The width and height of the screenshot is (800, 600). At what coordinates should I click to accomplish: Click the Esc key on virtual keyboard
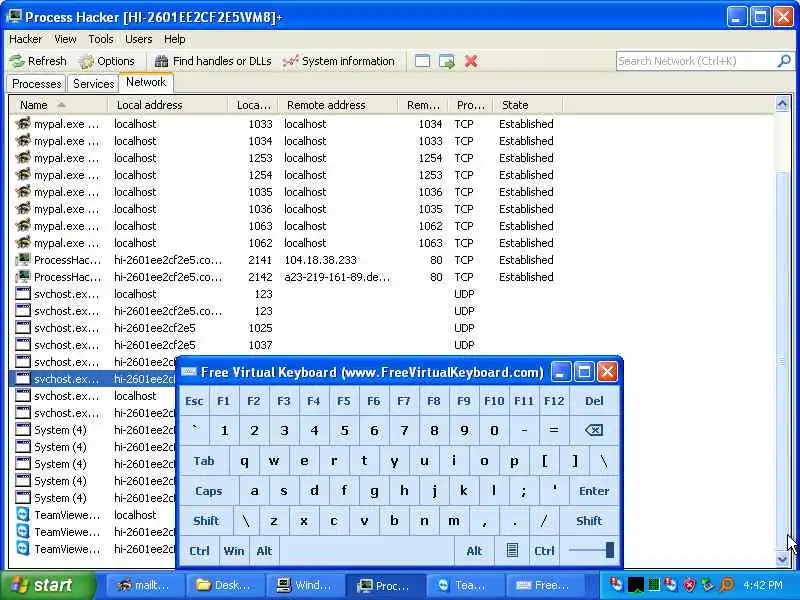(x=194, y=401)
